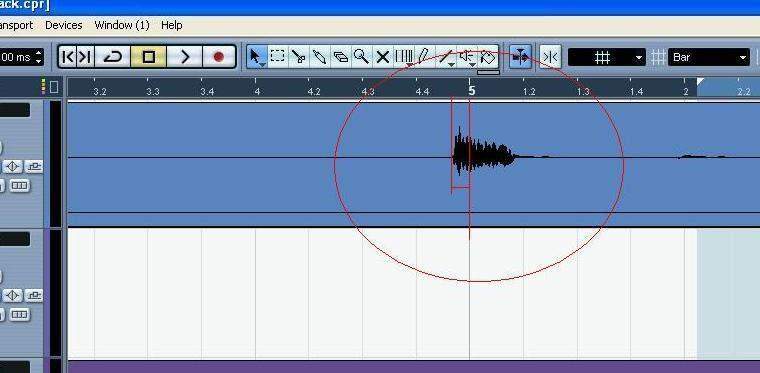Toggle Snap on or off
The width and height of the screenshot is (760, 373).
click(551, 57)
